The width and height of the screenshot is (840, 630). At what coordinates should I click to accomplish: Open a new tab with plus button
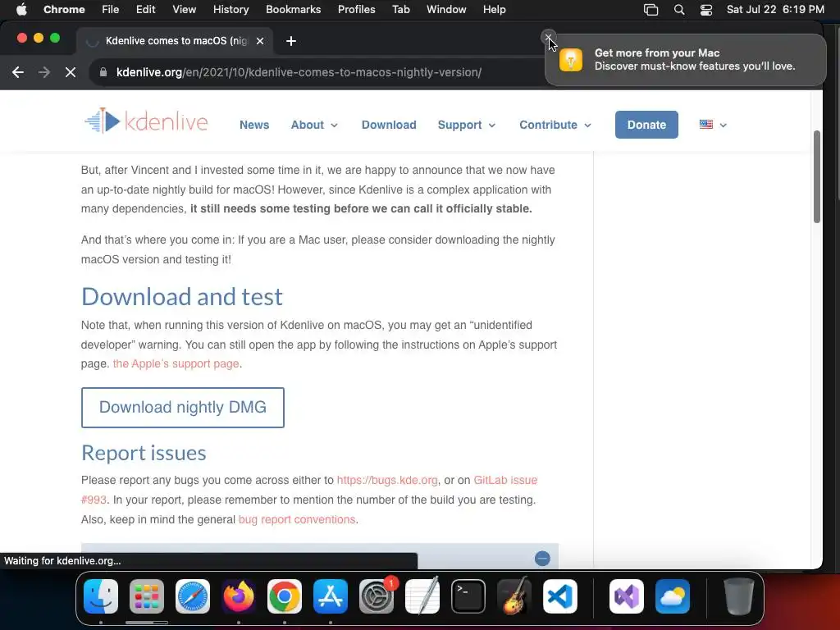pyautogui.click(x=291, y=41)
